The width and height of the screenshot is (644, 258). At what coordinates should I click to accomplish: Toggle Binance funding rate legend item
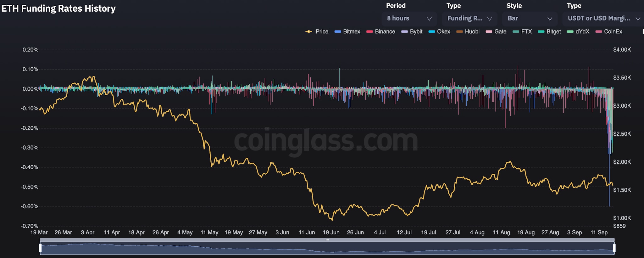[381, 31]
